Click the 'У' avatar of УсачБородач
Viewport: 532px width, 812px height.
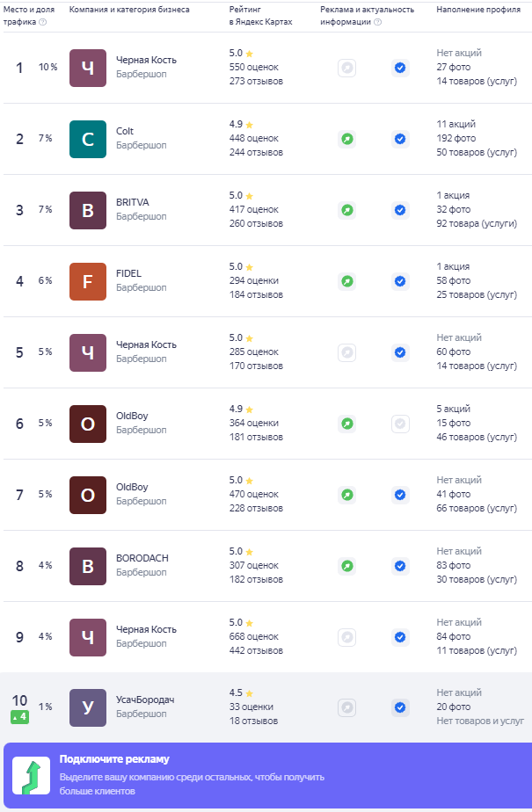pyautogui.click(x=88, y=707)
